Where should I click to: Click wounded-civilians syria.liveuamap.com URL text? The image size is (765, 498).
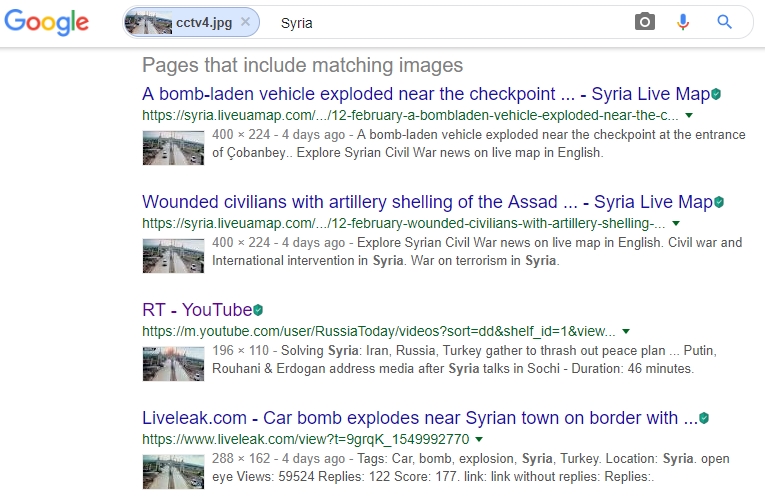click(x=403, y=223)
